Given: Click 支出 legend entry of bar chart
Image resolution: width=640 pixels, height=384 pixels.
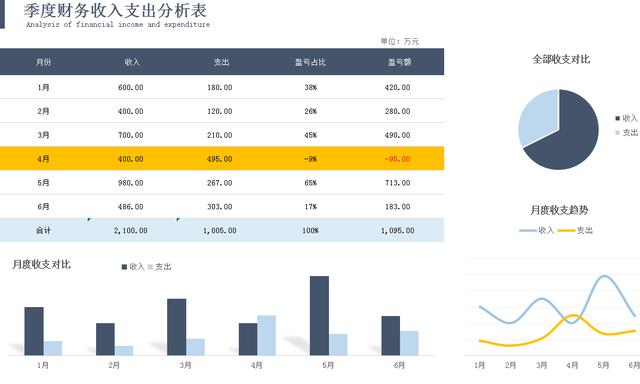Looking at the screenshot, I should pos(159,266).
